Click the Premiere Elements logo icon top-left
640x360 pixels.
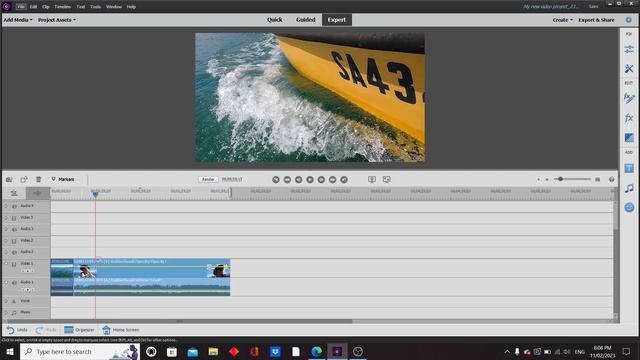point(7,7)
